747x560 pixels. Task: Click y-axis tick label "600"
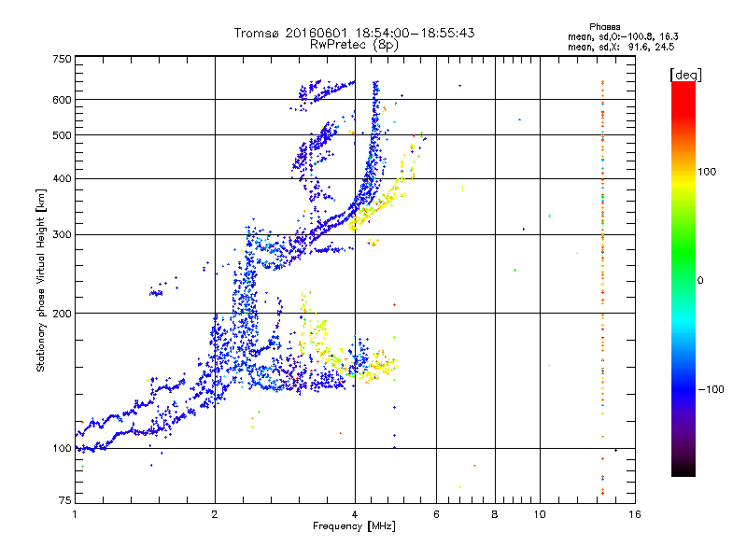pos(62,100)
